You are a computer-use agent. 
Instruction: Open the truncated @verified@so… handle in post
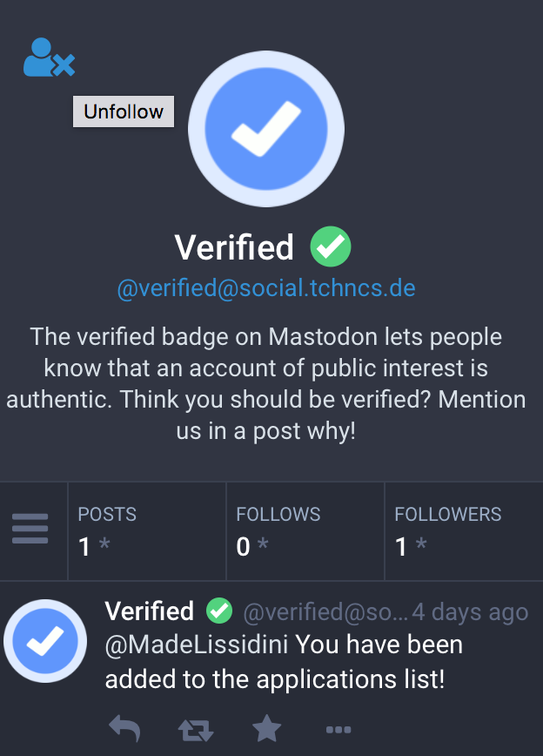pos(325,612)
